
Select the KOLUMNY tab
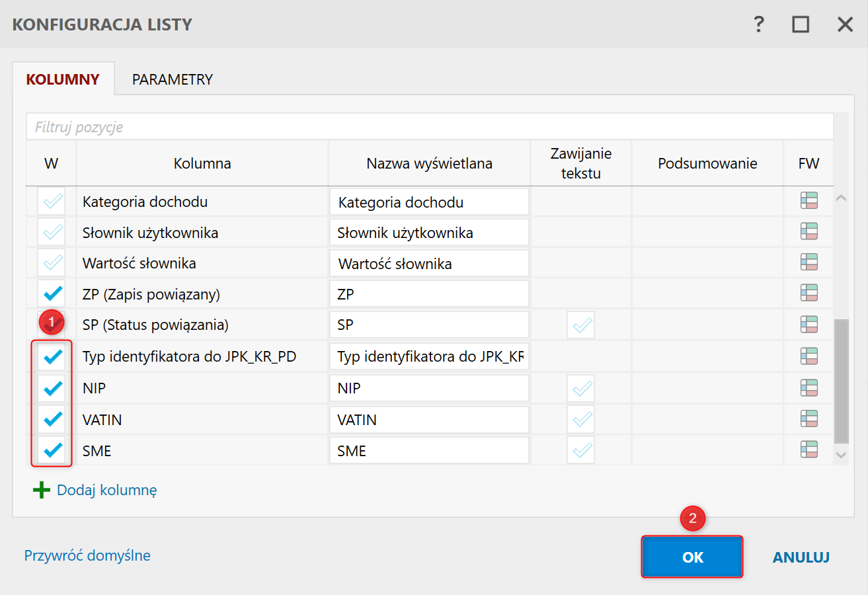(63, 79)
